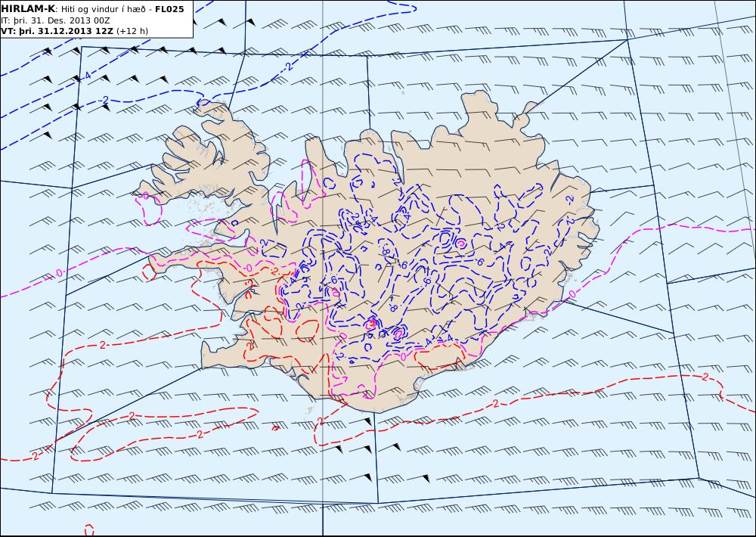Click the HIRLAM-K model name in the title box
The image size is (756, 537).
click(x=29, y=9)
